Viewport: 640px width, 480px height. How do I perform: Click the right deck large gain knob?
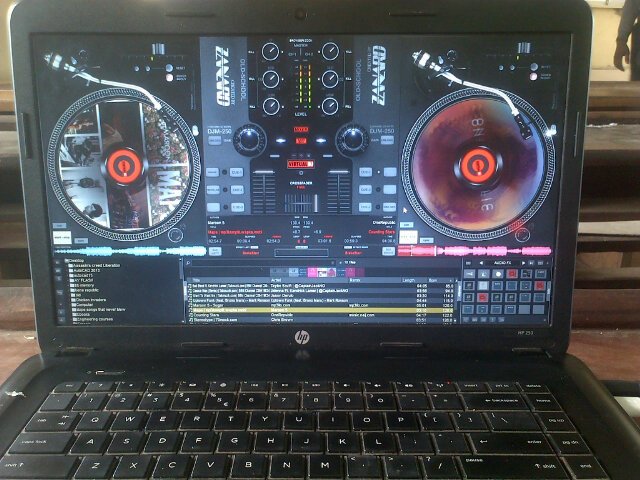(352, 139)
